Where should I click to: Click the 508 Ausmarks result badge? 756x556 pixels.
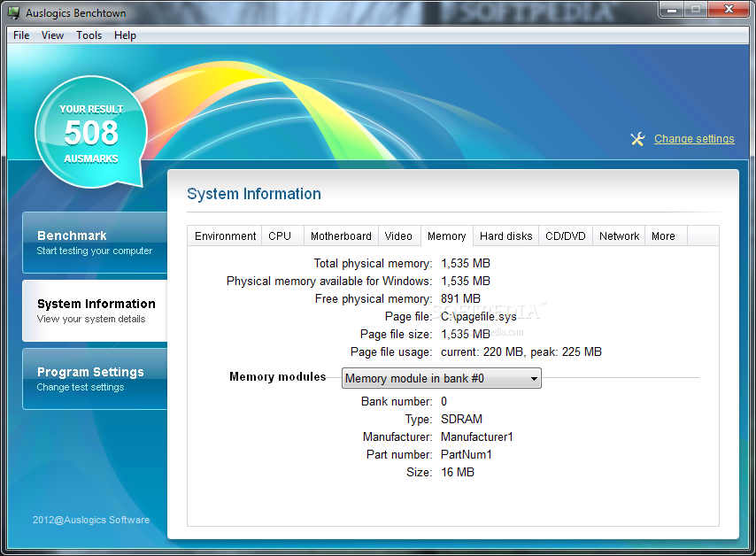[91, 132]
